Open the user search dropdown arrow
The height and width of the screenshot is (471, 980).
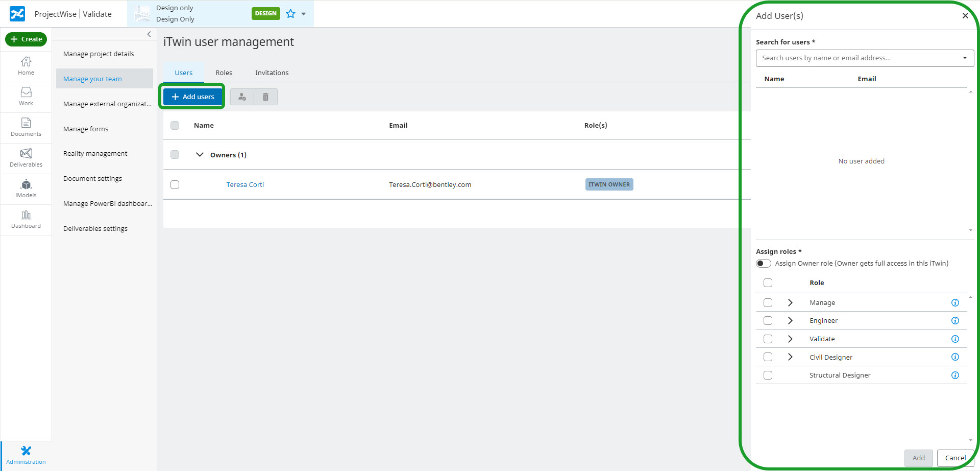[965, 58]
